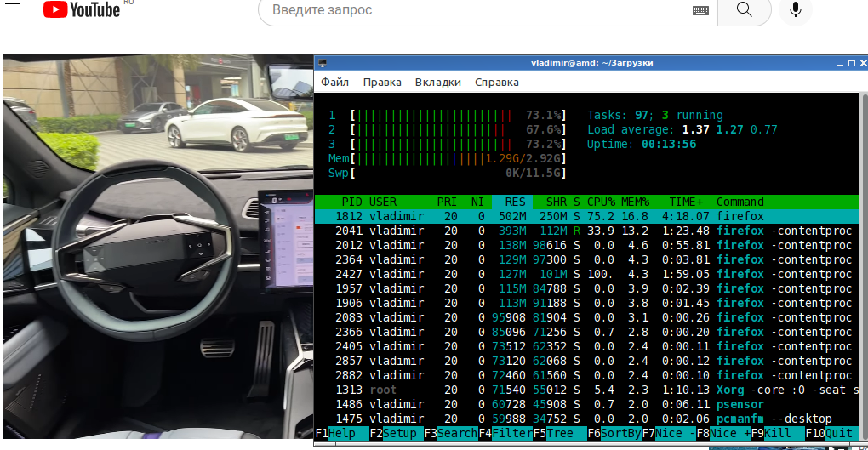Open the Вкладки menu

[x=438, y=82]
